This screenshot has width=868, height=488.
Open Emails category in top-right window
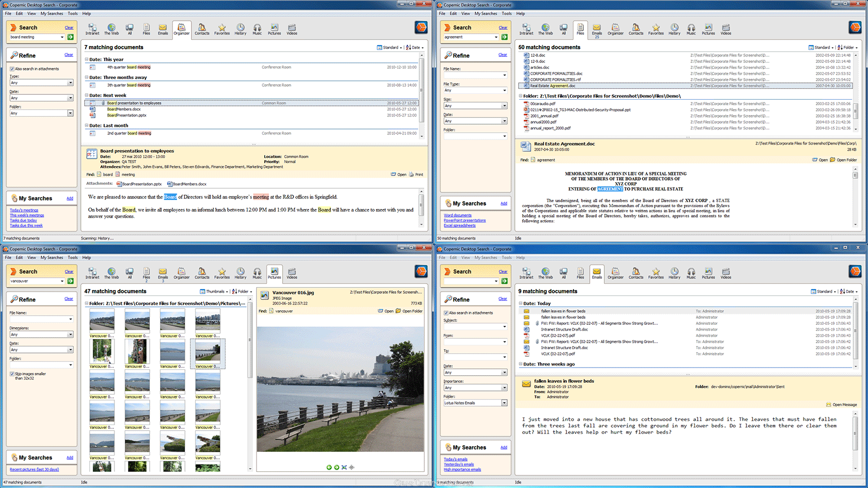point(597,30)
